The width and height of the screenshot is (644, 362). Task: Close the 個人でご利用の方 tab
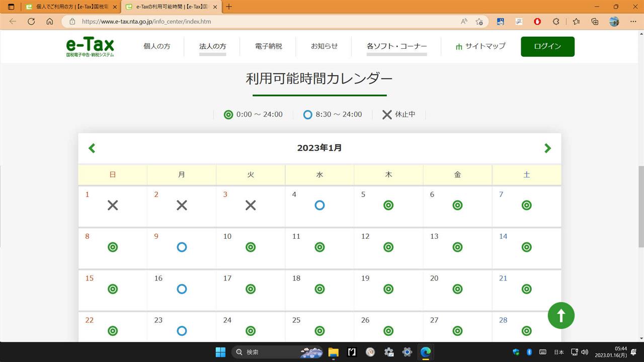[x=114, y=7]
